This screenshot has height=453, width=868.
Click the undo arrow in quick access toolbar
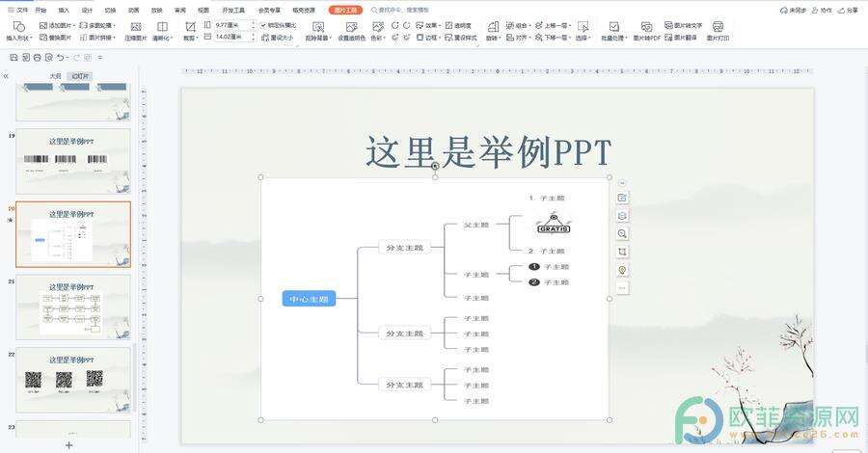61,57
